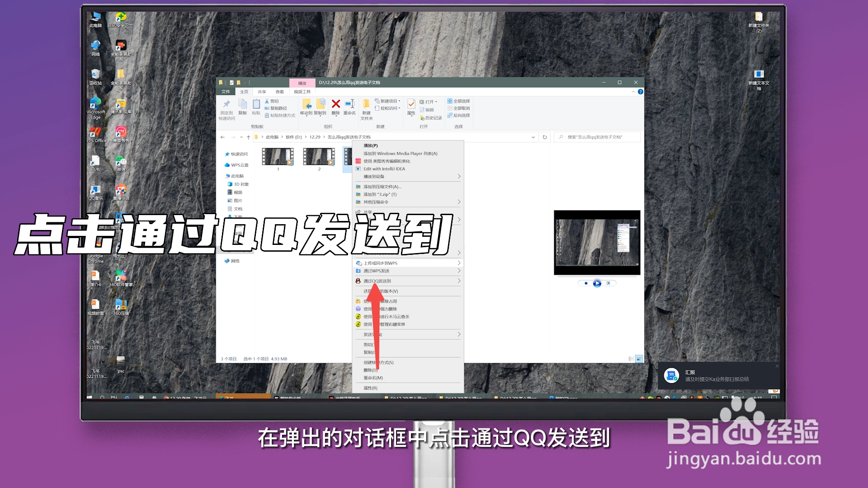This screenshot has width=868, height=488.
Task: Click the search box for this folder
Action: tap(597, 137)
